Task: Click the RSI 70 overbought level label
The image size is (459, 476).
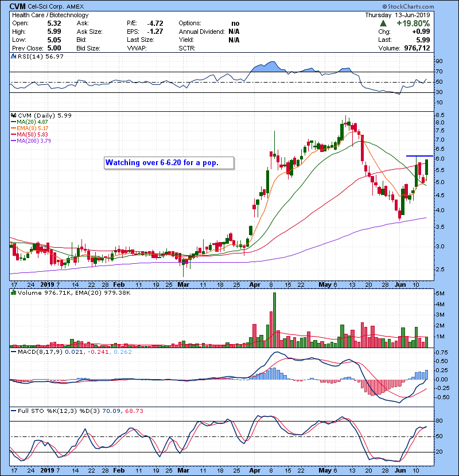Action: 439,72
